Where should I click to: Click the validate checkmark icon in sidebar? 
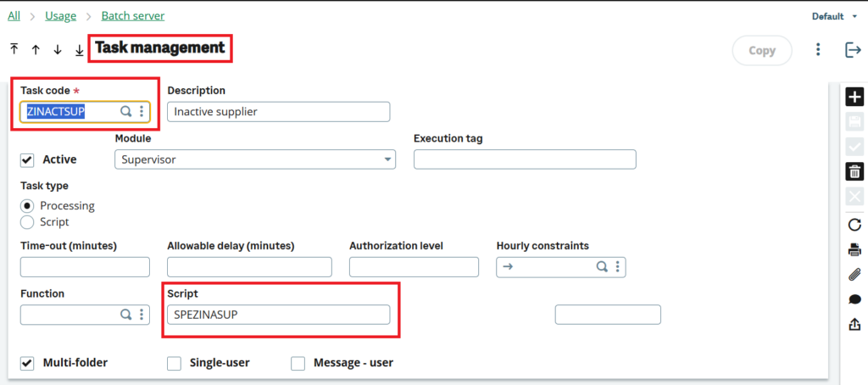coord(854,146)
